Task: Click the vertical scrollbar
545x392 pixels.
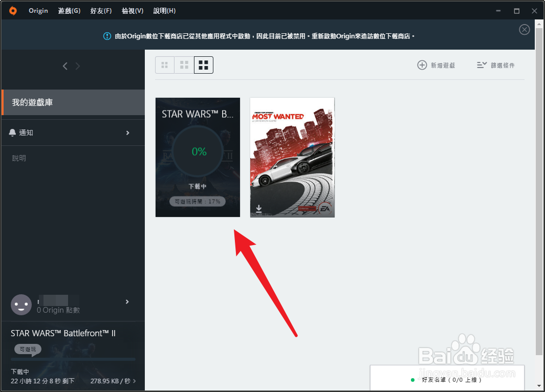Action: pos(539,191)
